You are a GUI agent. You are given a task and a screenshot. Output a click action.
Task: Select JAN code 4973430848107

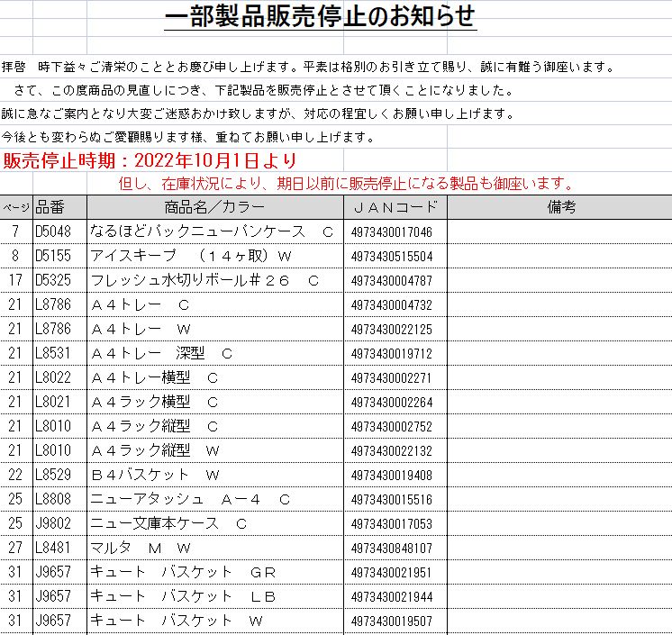[392, 549]
